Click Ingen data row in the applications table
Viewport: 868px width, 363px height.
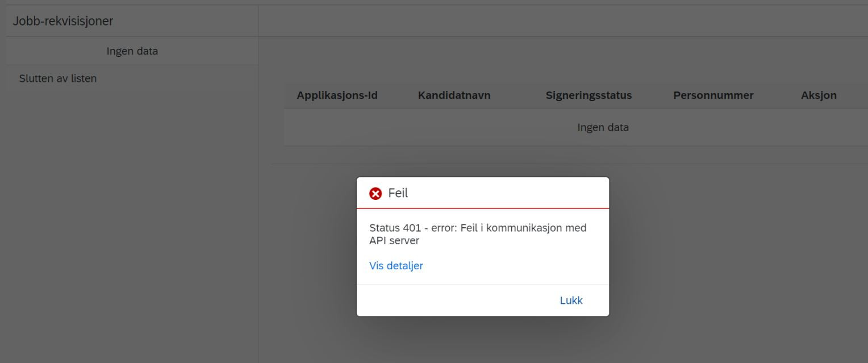click(576, 128)
